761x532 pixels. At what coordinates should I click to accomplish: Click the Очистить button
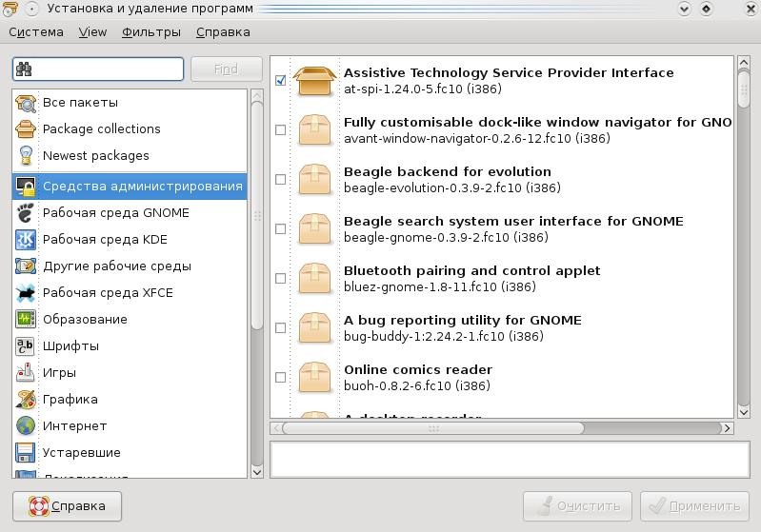point(577,505)
